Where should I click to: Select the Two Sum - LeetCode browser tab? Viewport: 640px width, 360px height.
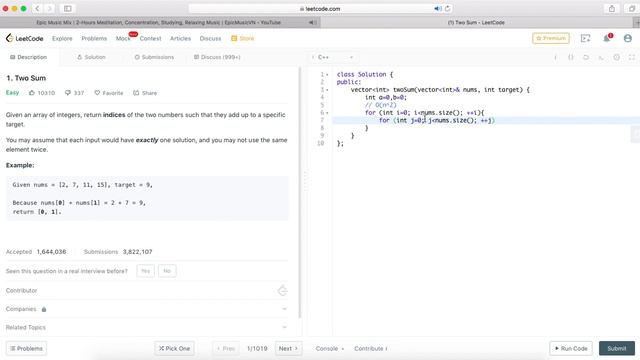(x=476, y=22)
